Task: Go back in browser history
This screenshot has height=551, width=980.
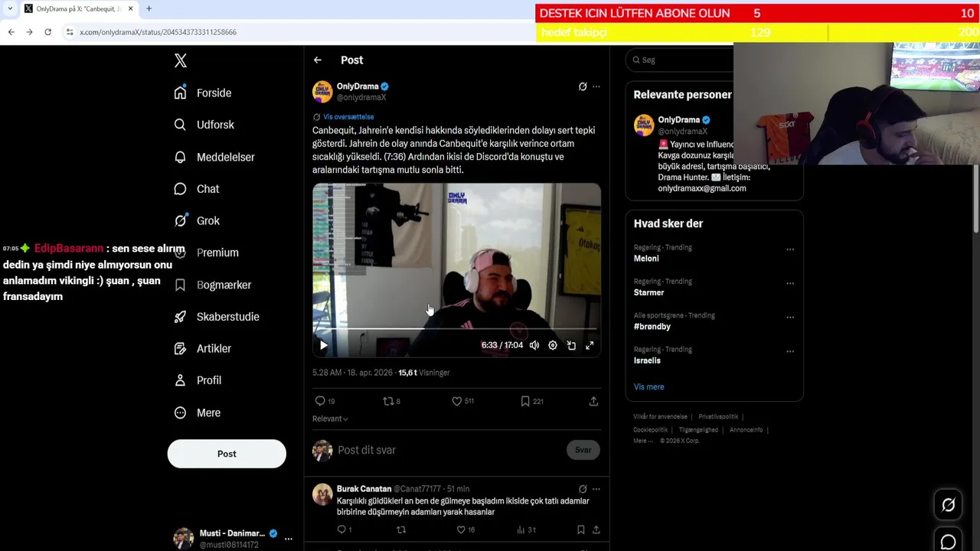Action: coord(11,32)
